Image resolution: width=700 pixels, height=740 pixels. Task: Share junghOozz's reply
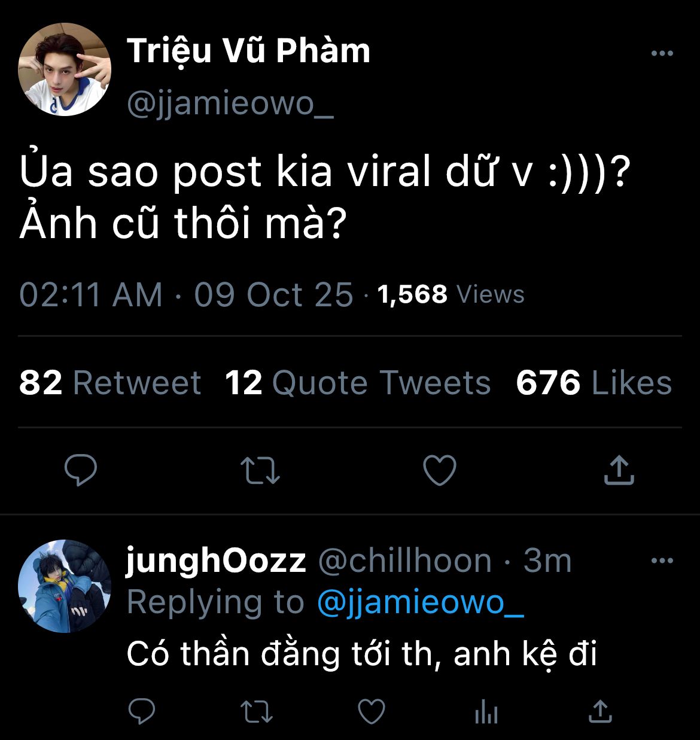(x=600, y=711)
